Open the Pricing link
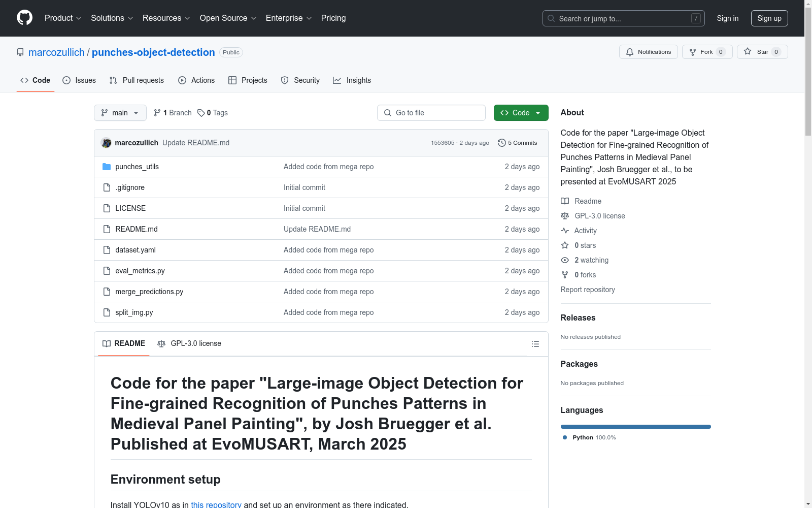This screenshot has height=508, width=812. (x=333, y=18)
